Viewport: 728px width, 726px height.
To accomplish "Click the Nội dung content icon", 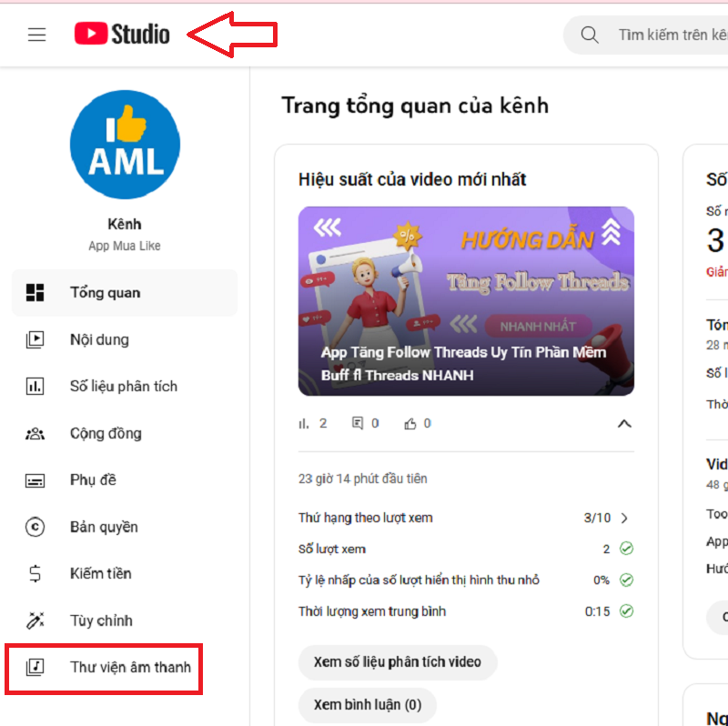I will tap(35, 339).
